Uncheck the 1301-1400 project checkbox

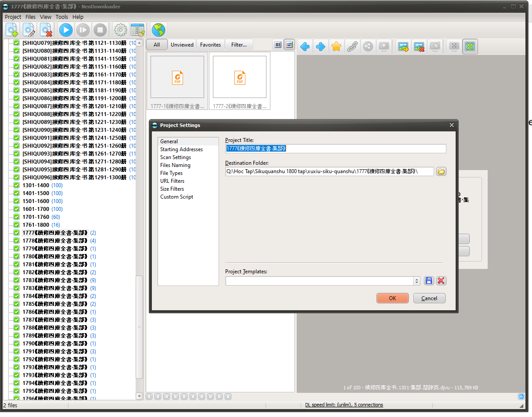click(16, 185)
